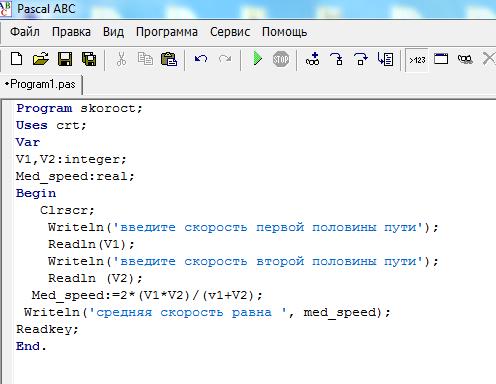Toggle the >123 output window button
The width and height of the screenshot is (496, 384).
coord(417,60)
